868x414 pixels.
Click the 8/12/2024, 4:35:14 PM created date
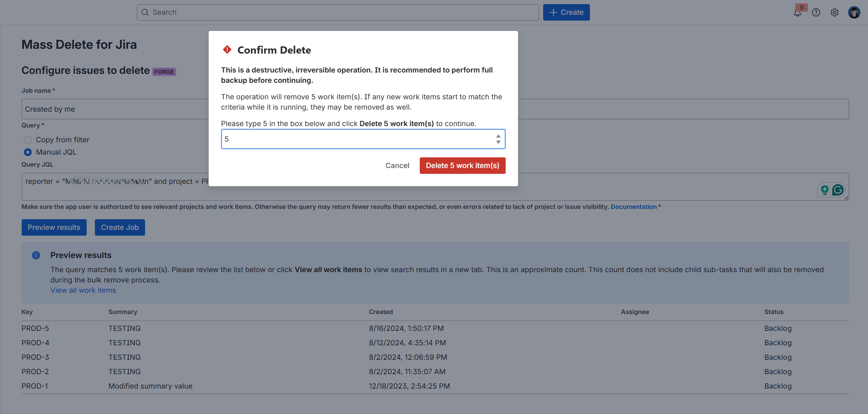(x=407, y=343)
